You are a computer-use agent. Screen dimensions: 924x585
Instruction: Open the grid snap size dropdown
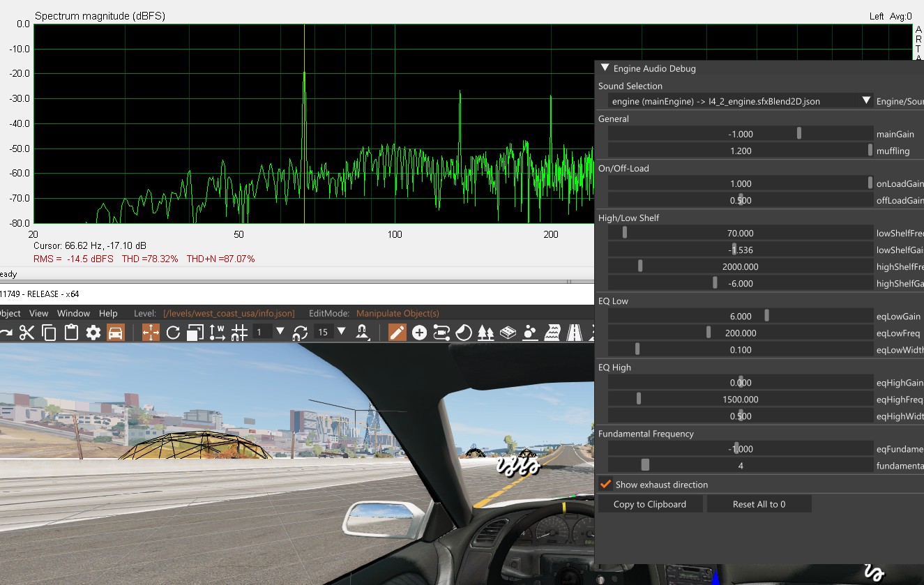pos(280,333)
